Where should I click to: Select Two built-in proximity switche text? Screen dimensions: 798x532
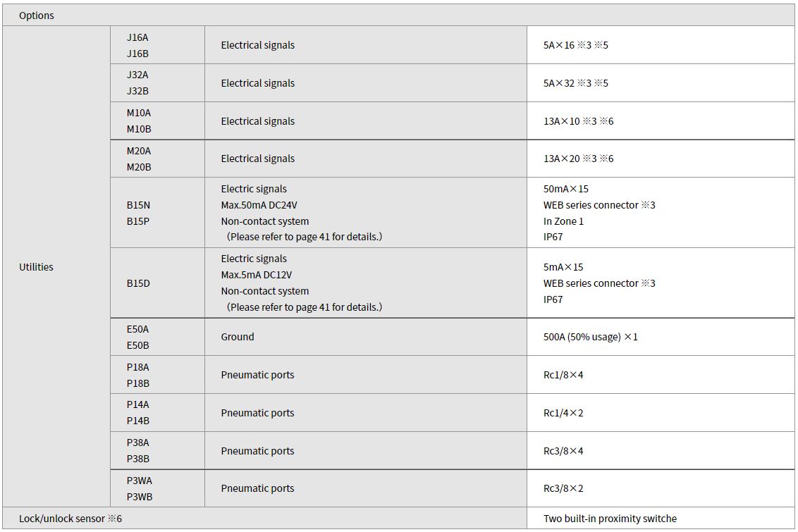pos(610,519)
